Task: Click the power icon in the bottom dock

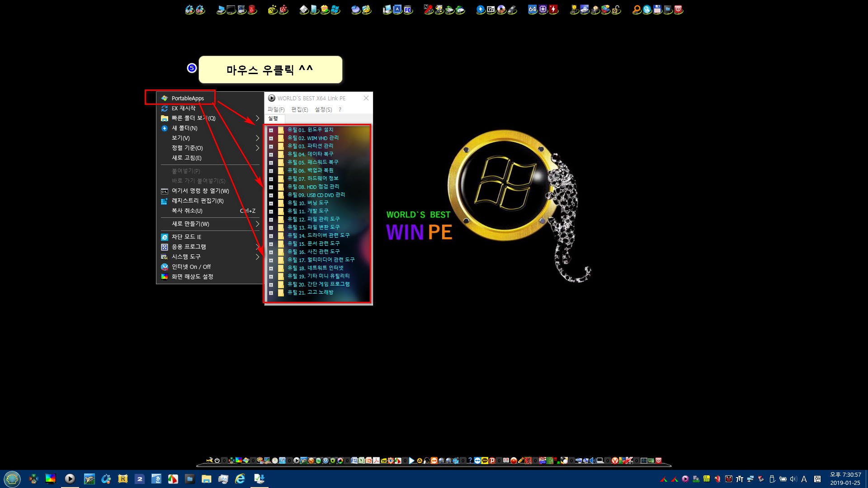Action: pyautogui.click(x=217, y=460)
